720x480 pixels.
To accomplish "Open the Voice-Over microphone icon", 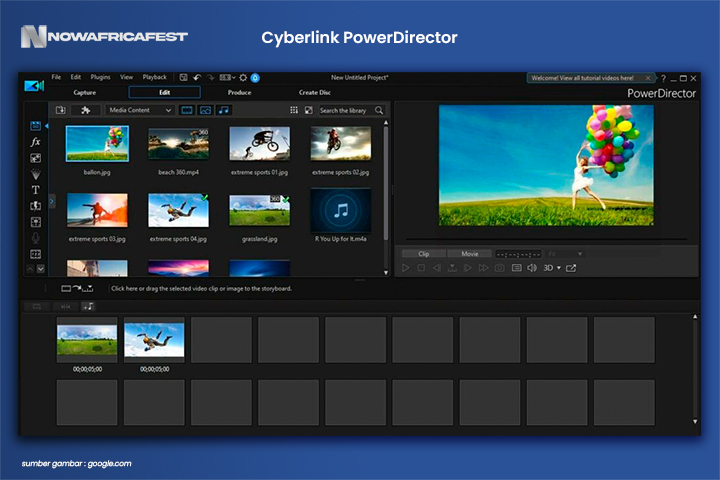I will pyautogui.click(x=35, y=238).
